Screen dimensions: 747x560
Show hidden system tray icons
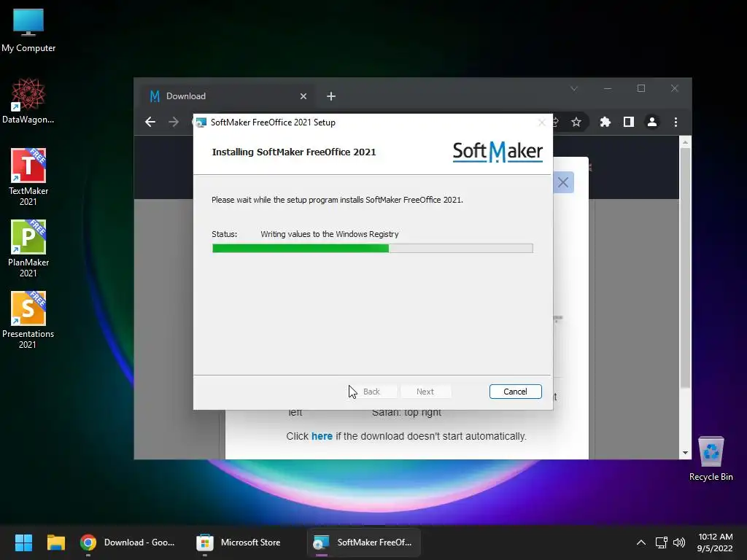click(x=640, y=542)
